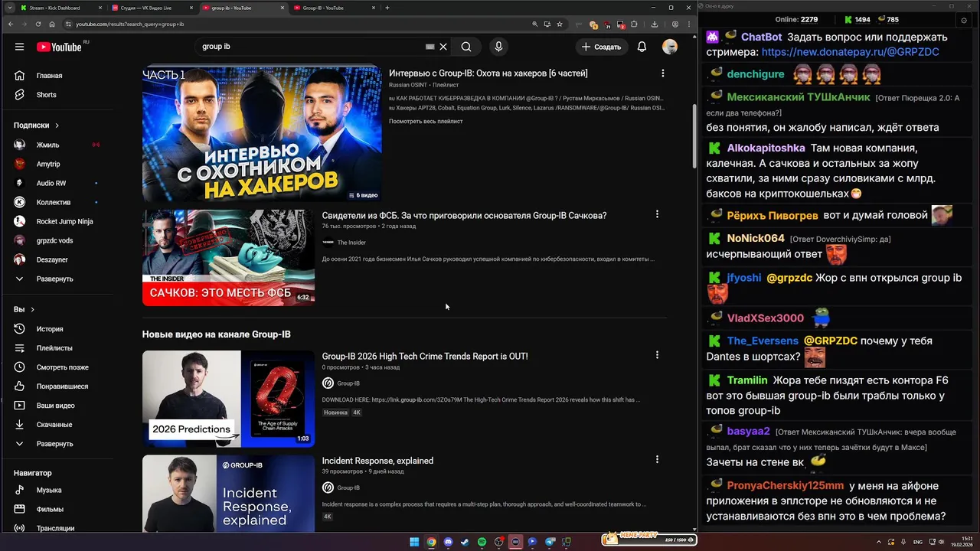Image resolution: width=980 pixels, height=551 pixels.
Task: Open the browser extensions puzzle icon
Action: tap(635, 24)
